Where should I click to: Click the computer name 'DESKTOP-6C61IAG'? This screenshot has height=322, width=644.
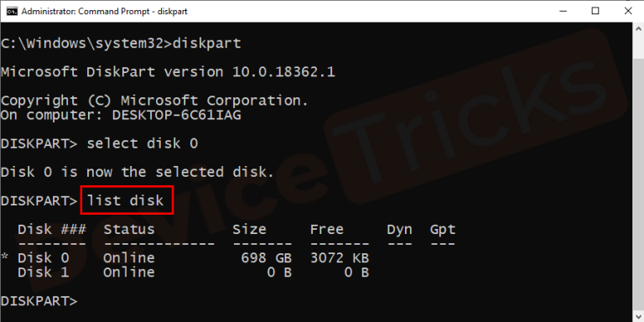coord(177,115)
